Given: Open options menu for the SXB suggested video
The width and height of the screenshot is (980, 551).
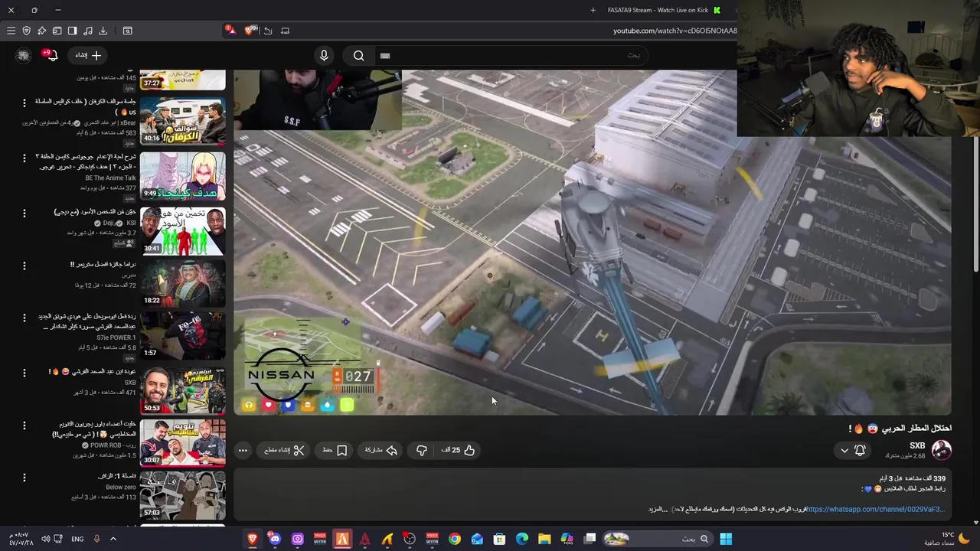Looking at the screenshot, I should pos(24,372).
